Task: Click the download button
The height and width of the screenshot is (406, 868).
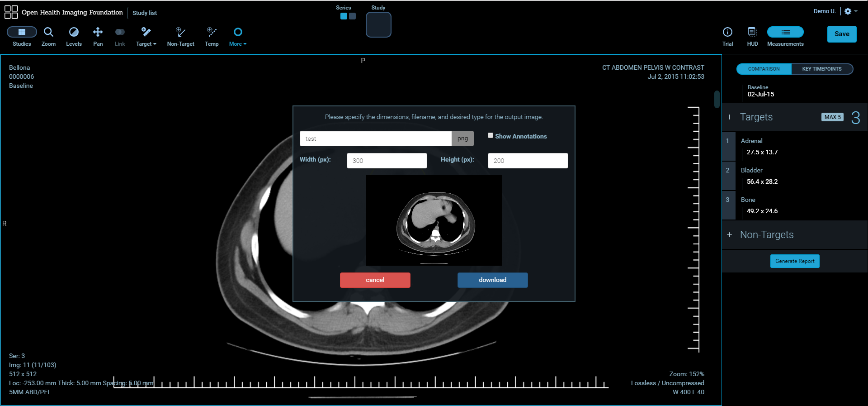Action: pyautogui.click(x=492, y=280)
